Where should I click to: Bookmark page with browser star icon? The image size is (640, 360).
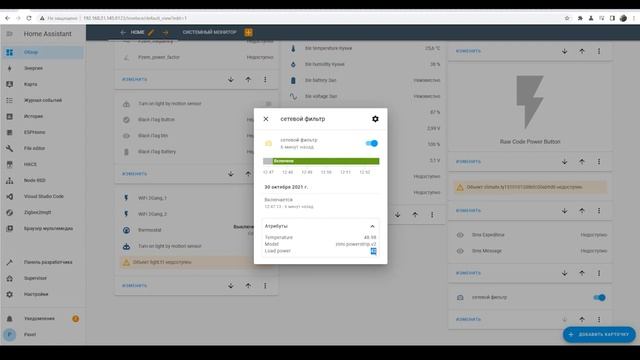567,18
